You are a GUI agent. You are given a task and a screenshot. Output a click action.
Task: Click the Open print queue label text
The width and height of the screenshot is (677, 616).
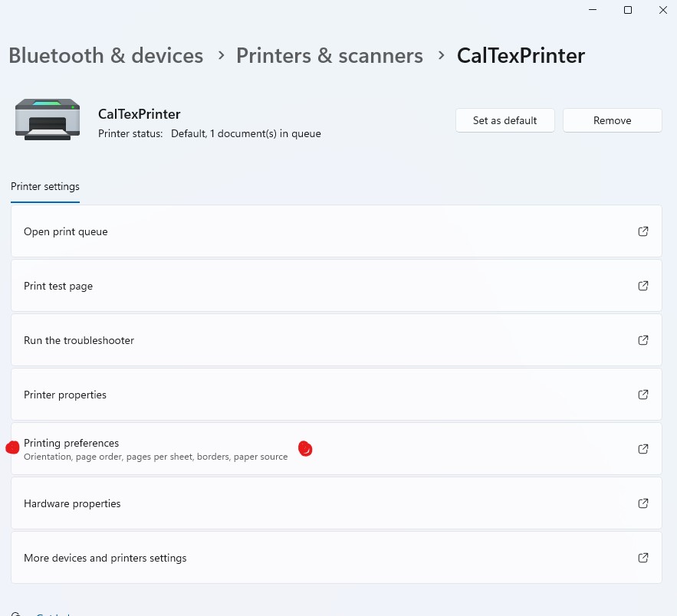point(66,231)
